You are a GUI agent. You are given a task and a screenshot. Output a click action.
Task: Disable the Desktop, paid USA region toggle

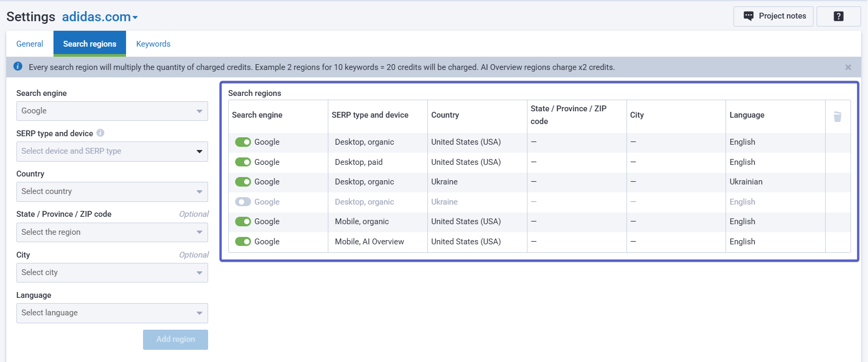[x=243, y=162]
